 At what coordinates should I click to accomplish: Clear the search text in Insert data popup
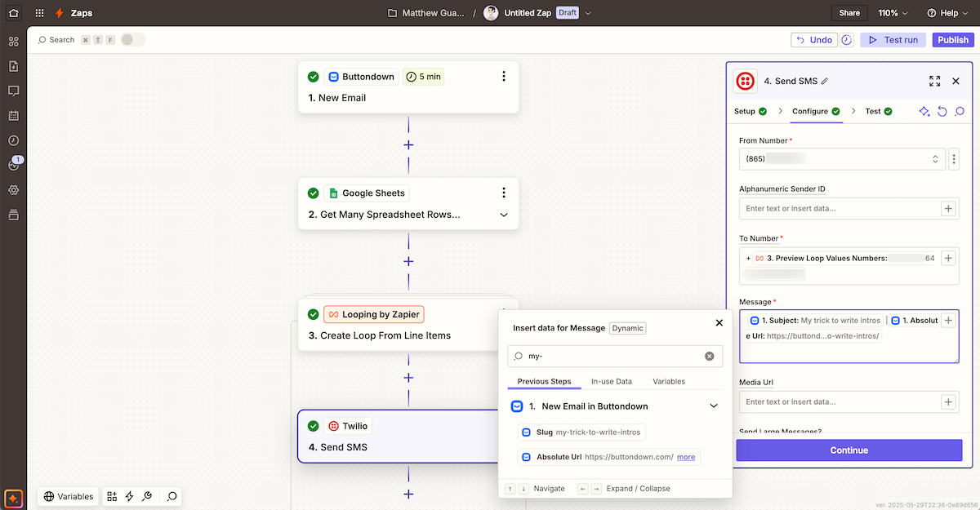click(710, 356)
